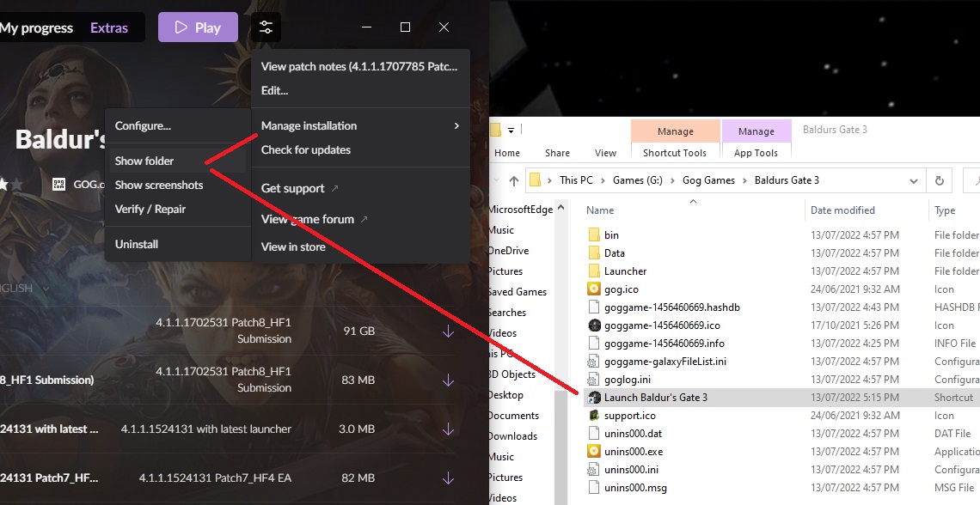Select the unins000.ini file icon
Image resolution: width=980 pixels, height=505 pixels.
click(594, 470)
